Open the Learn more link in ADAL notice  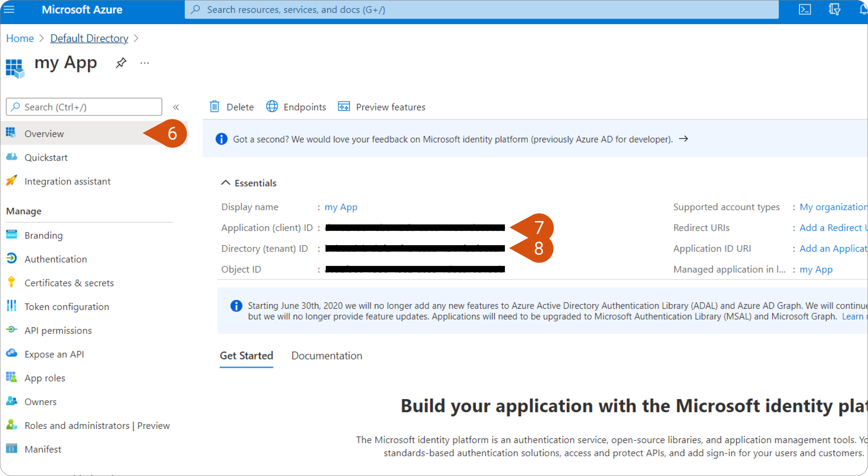click(855, 316)
